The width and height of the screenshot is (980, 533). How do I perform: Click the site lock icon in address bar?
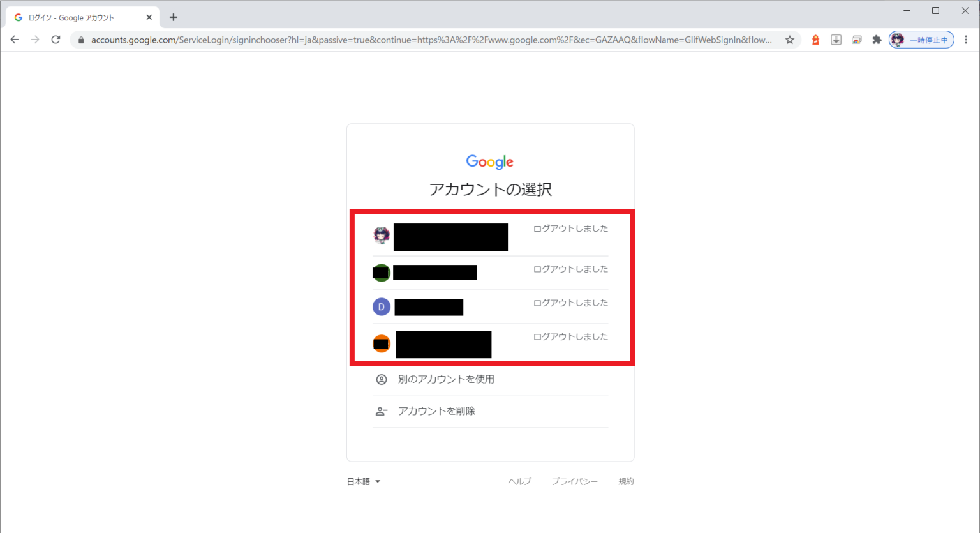pos(81,40)
